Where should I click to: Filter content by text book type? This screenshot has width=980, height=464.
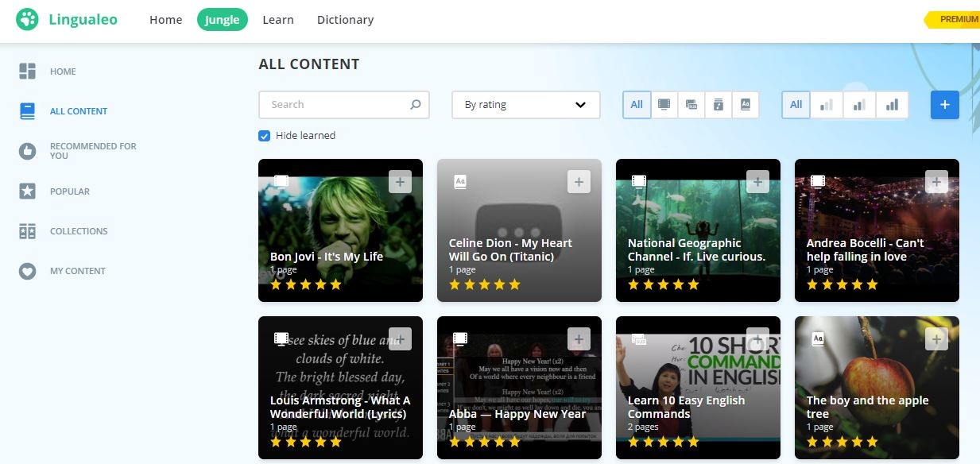(x=746, y=104)
